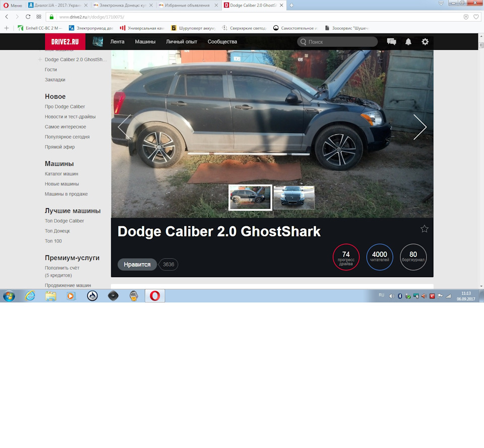Click the 74 прогресс драйва circle
484x448 pixels.
[x=346, y=257]
